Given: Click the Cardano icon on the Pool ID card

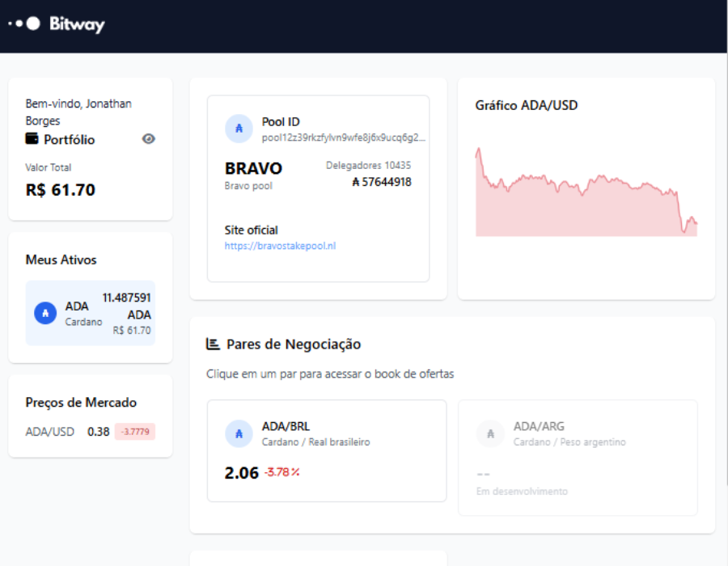Looking at the screenshot, I should pyautogui.click(x=238, y=128).
